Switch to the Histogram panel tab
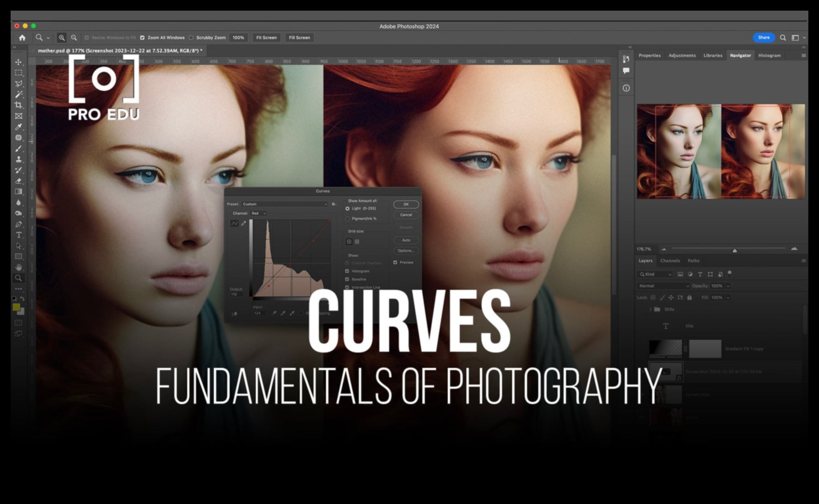This screenshot has width=819, height=504. [769, 55]
